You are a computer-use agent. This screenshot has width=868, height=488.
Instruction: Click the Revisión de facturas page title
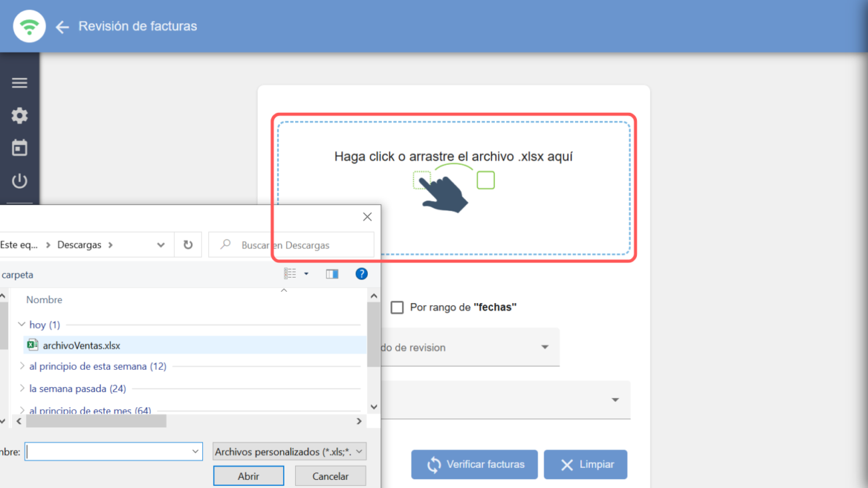[138, 26]
